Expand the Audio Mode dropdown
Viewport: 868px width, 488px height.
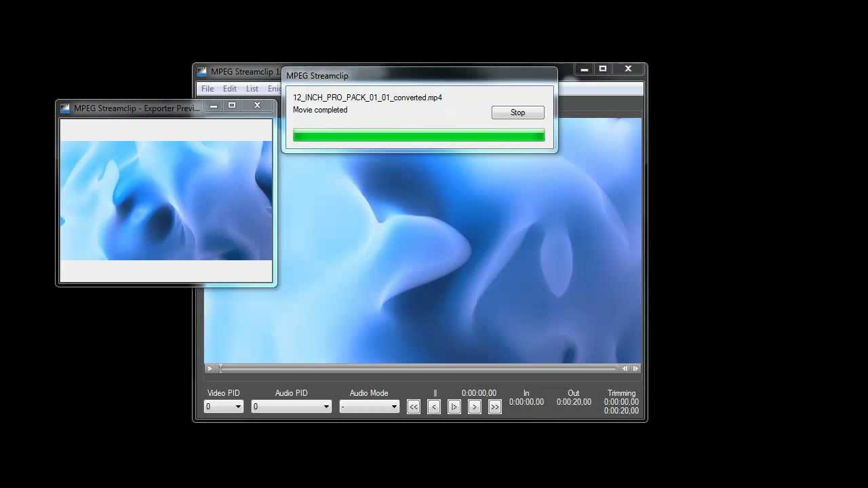click(x=370, y=407)
